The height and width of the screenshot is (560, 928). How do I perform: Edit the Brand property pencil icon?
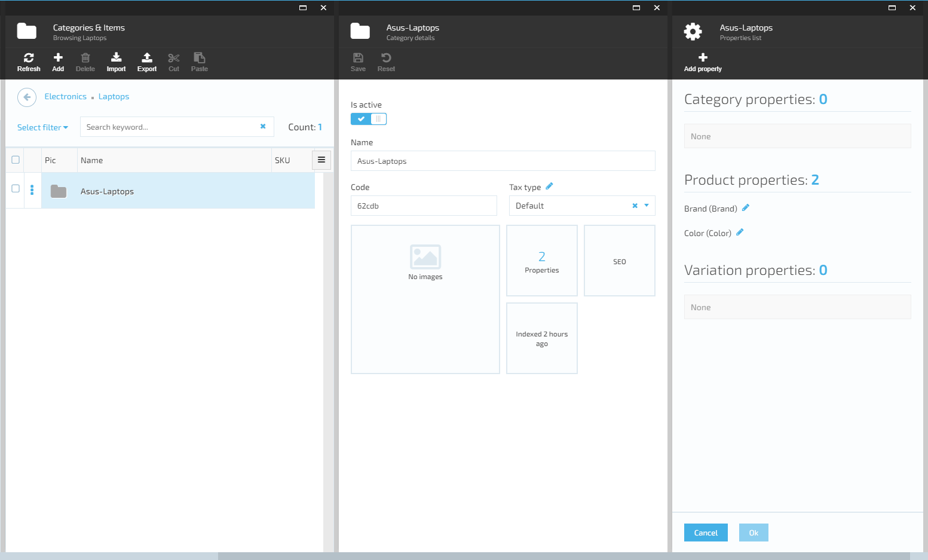click(x=745, y=208)
